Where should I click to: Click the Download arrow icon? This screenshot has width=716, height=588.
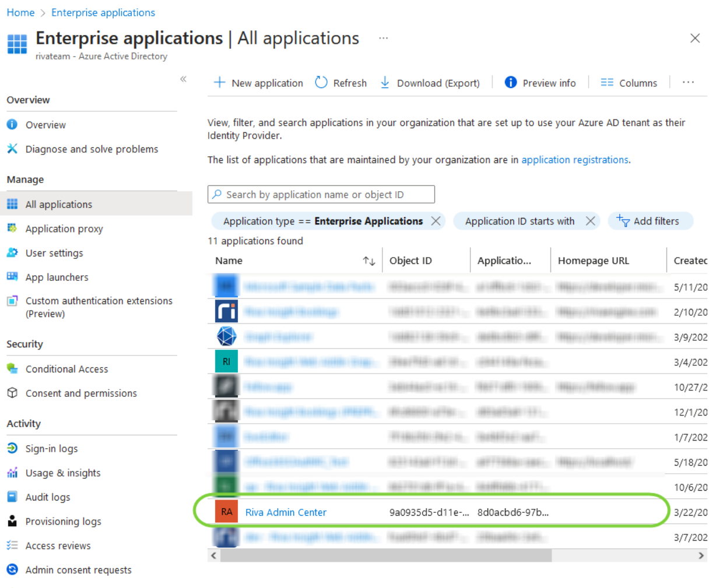(x=385, y=82)
